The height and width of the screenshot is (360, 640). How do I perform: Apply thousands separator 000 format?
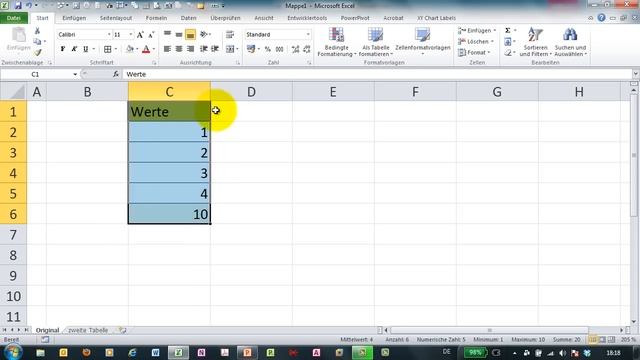pos(280,49)
